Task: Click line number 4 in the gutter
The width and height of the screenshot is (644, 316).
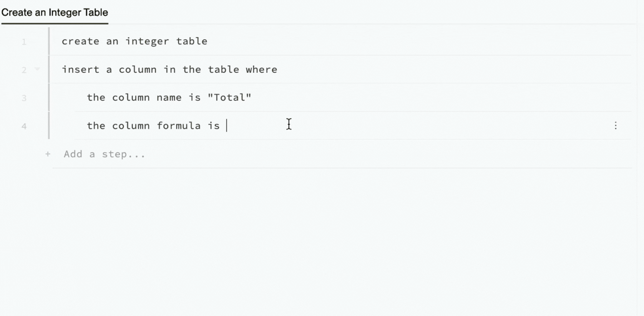Action: coord(24,126)
